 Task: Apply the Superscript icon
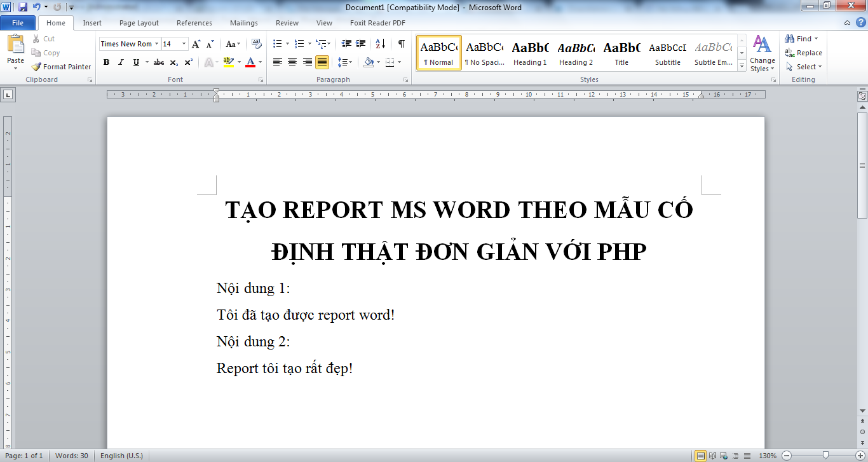(x=189, y=62)
